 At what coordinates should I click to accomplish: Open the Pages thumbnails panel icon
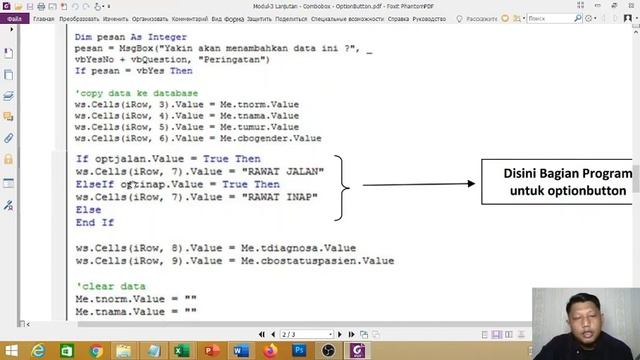click(x=9, y=75)
